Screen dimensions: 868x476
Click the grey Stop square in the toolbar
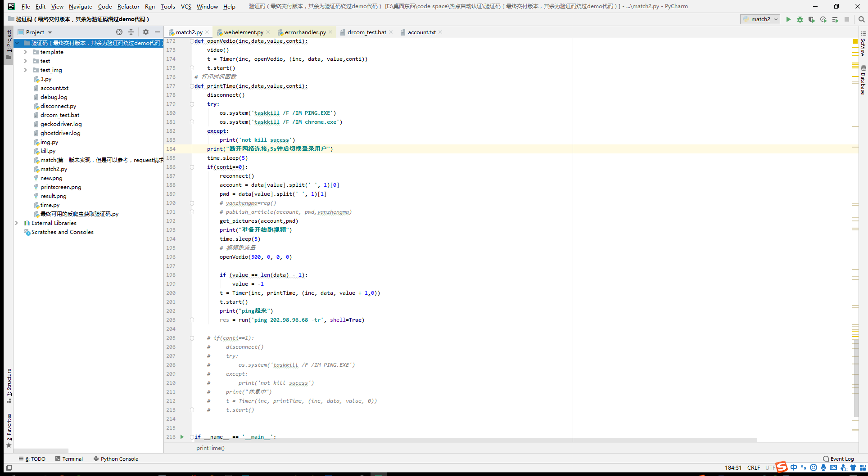[x=847, y=19]
